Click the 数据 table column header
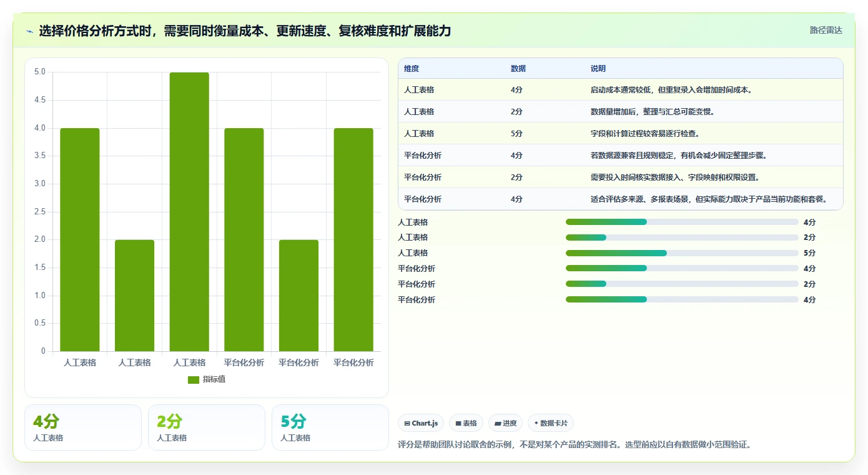 point(518,69)
